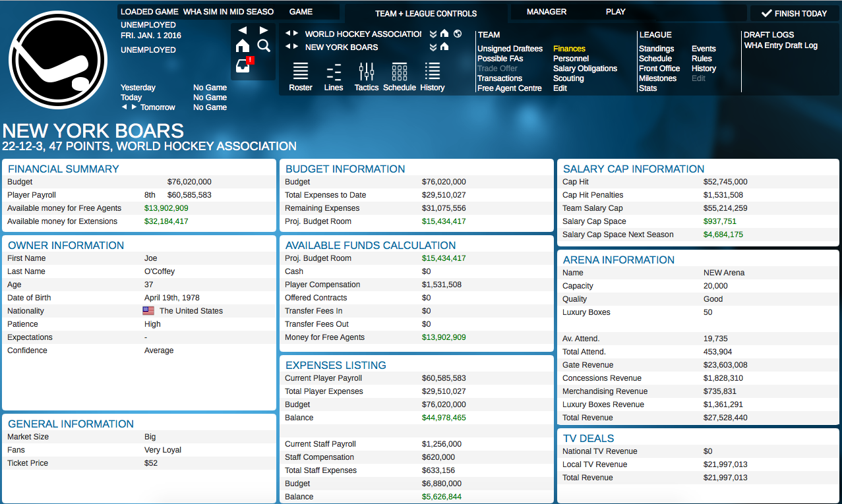Go to New York Boars home icon
842x504 pixels.
pos(444,47)
